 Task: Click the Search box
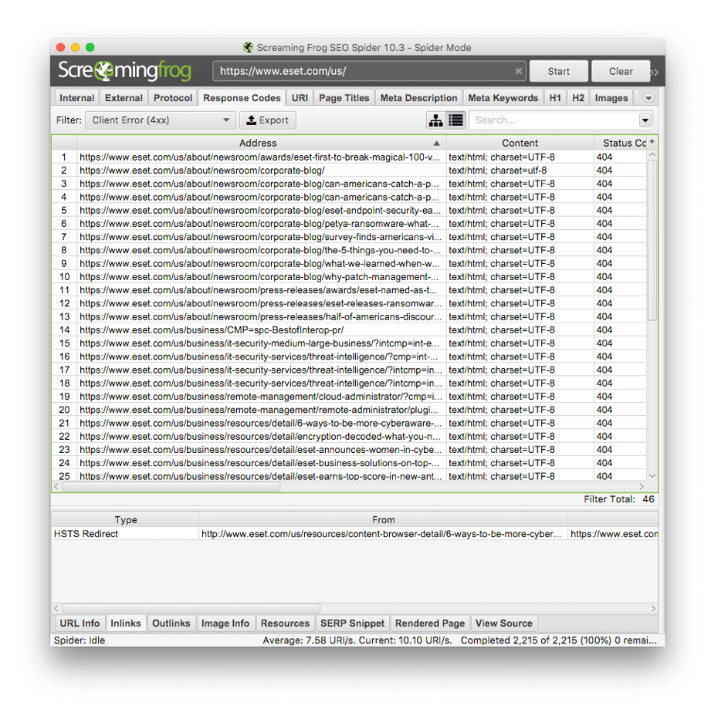coord(554,120)
